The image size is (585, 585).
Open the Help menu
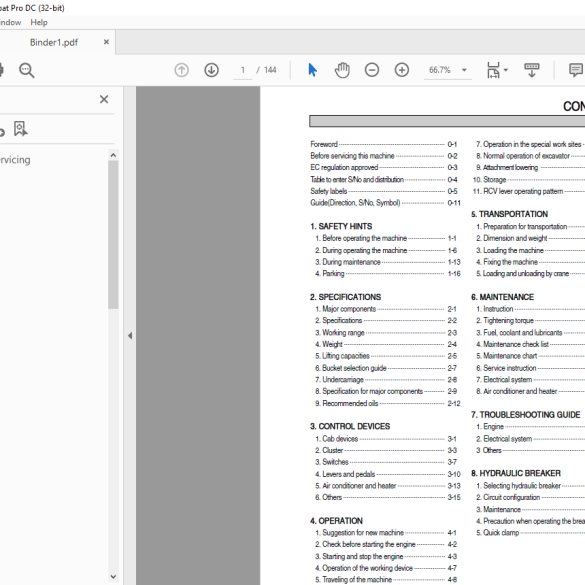coord(39,22)
